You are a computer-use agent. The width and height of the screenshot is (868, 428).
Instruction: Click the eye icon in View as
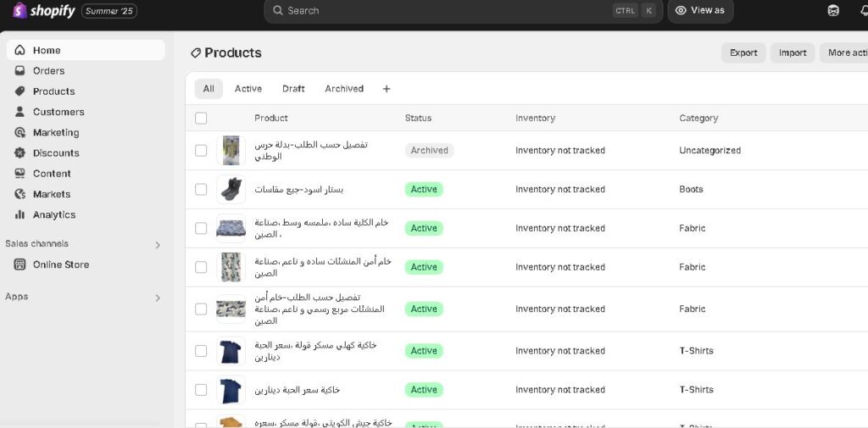point(681,10)
